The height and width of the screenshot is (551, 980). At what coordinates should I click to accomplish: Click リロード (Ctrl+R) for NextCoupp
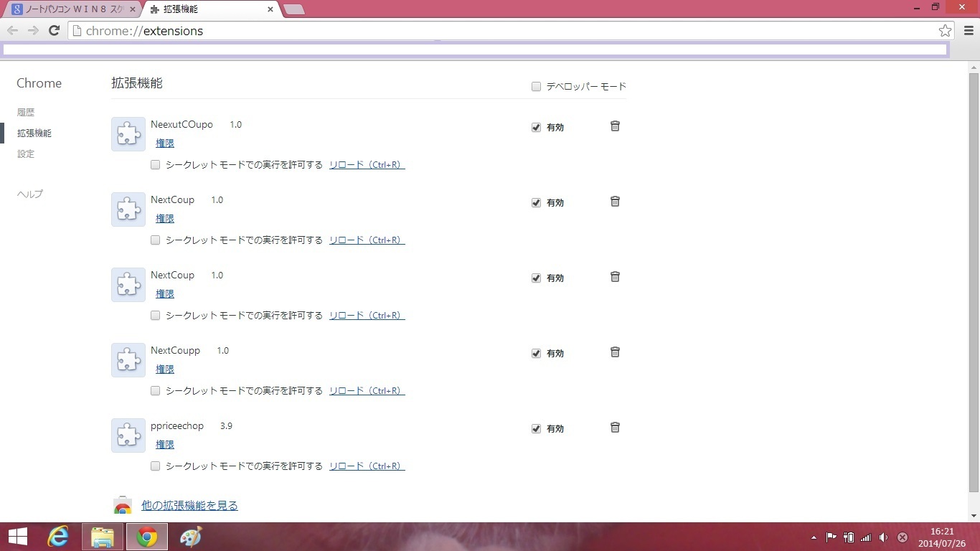coord(367,391)
